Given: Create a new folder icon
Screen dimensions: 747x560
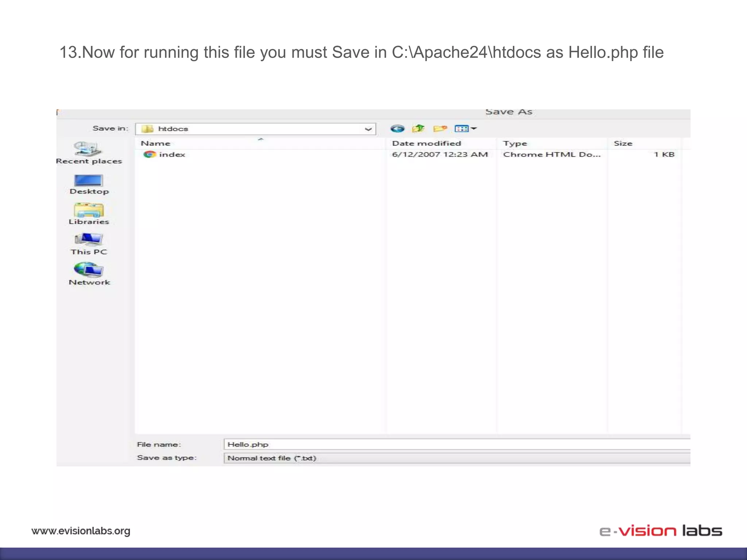Looking at the screenshot, I should click(440, 128).
